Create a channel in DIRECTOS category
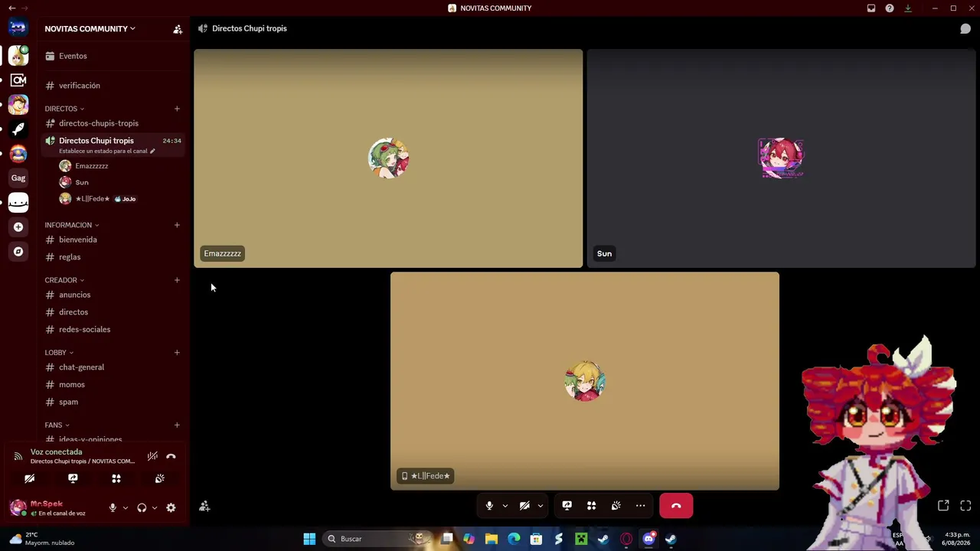This screenshot has height=551, width=980. point(177,109)
